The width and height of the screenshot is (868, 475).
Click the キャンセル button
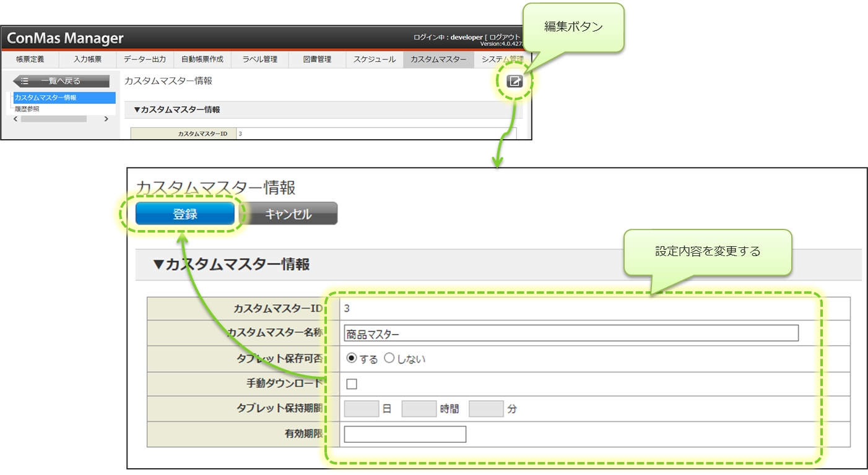(x=288, y=214)
